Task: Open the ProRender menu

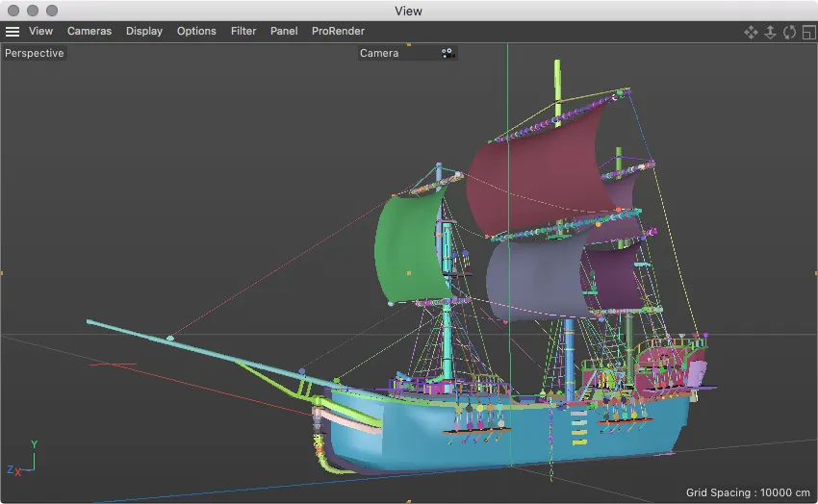Action: click(x=338, y=31)
